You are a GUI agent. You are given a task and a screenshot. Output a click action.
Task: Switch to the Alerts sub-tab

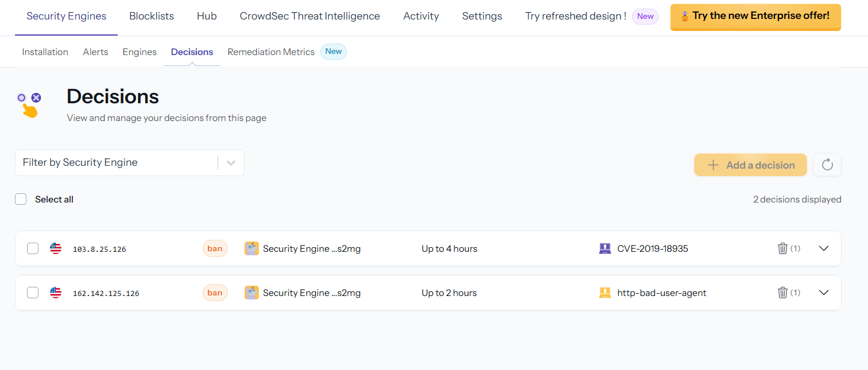click(95, 52)
